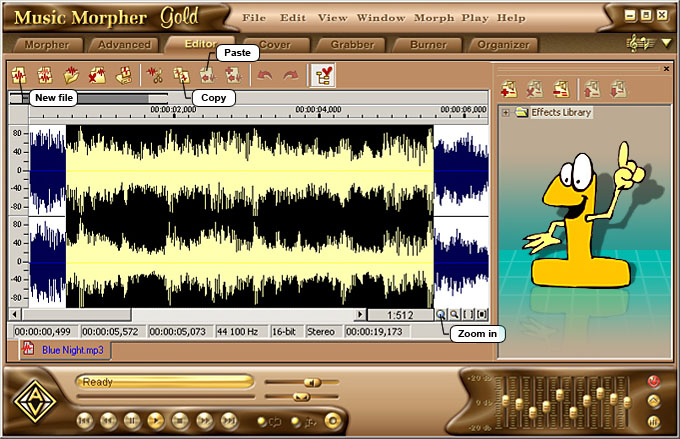This screenshot has width=680, height=439.
Task: Click the waveform scrollbar right arrow
Action: [361, 314]
